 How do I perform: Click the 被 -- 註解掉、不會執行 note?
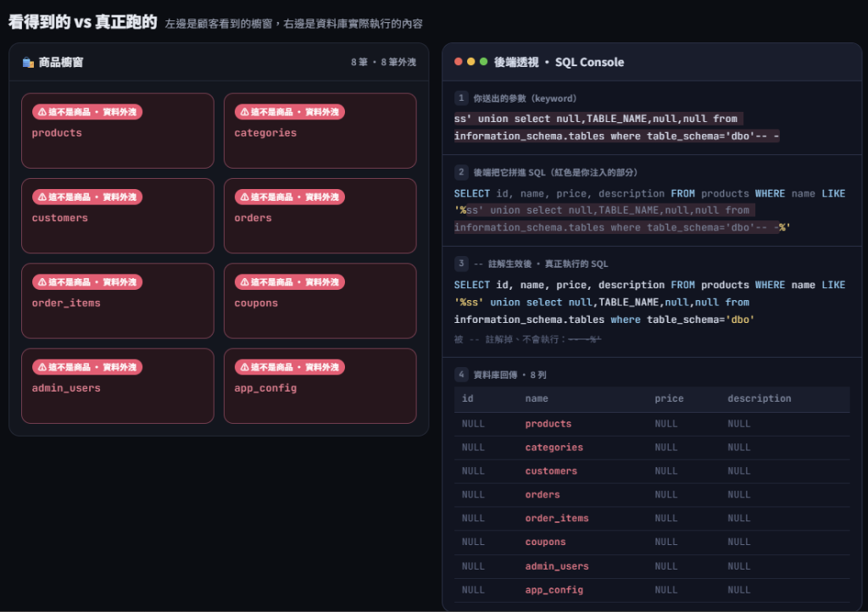(527, 339)
